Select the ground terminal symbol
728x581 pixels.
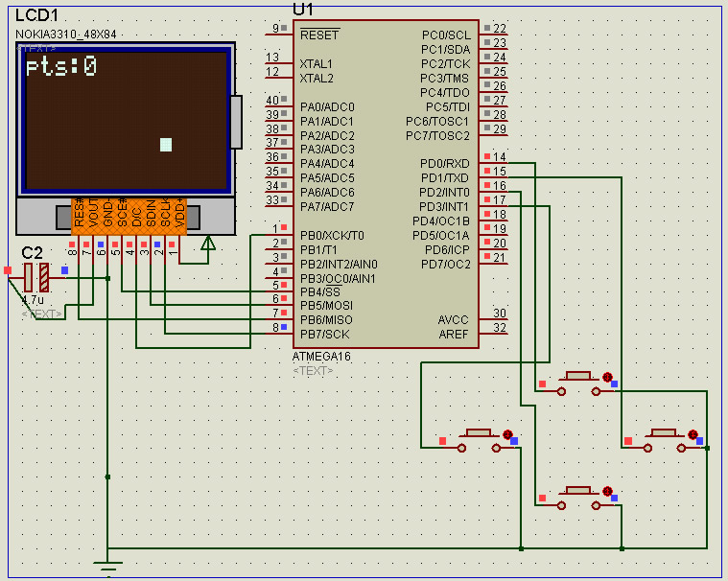[x=107, y=567]
